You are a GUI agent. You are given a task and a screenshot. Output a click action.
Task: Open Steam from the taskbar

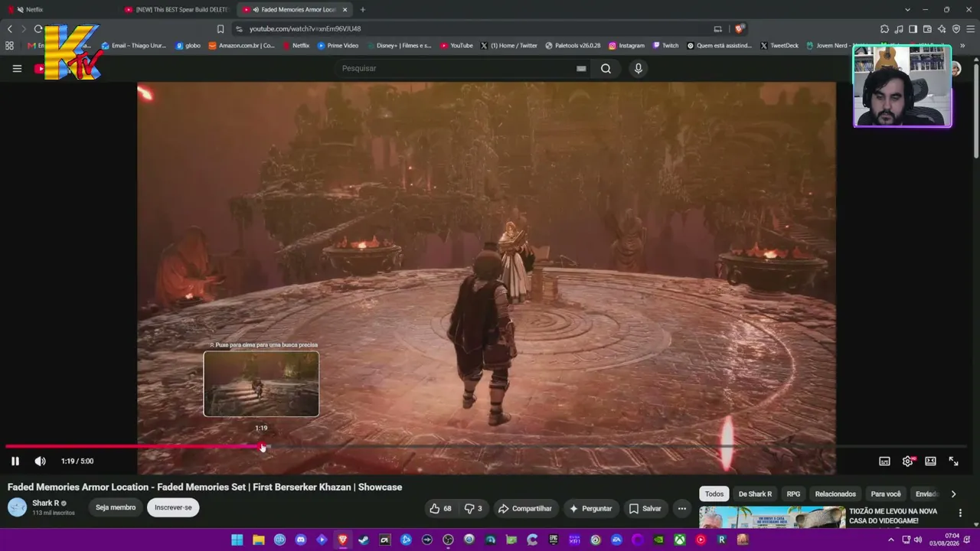(x=364, y=540)
